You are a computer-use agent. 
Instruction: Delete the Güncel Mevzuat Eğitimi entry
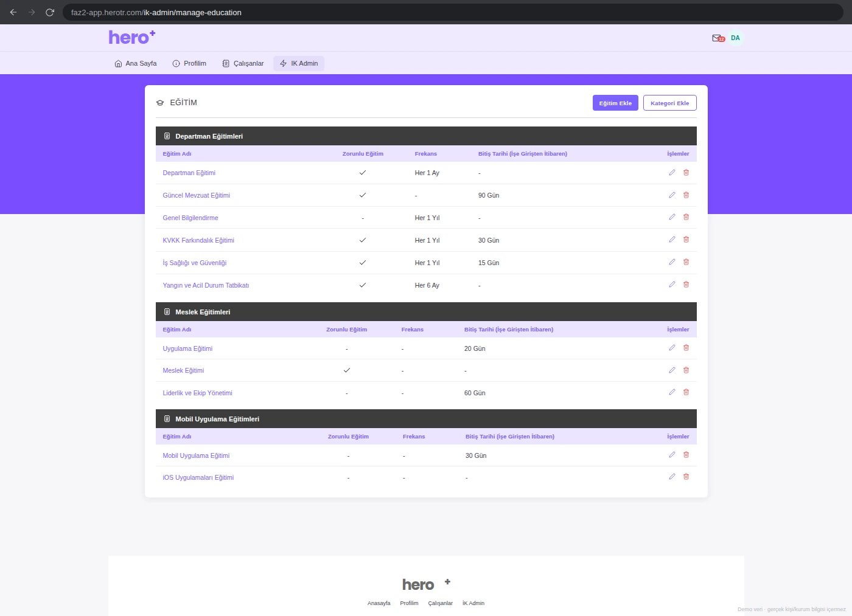[686, 195]
